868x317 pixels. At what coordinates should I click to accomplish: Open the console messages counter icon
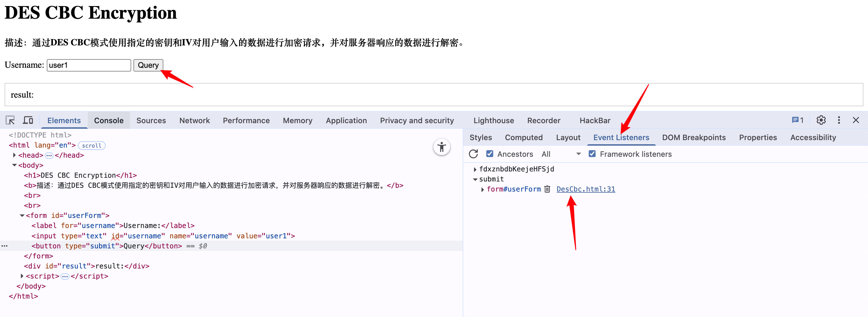click(x=798, y=120)
